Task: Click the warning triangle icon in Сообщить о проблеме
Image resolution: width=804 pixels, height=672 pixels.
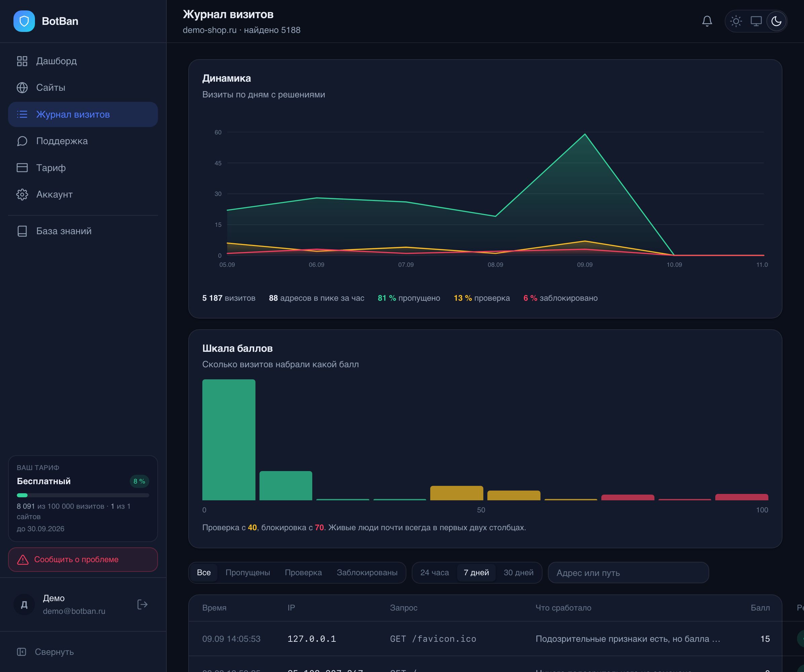Action: point(23,559)
